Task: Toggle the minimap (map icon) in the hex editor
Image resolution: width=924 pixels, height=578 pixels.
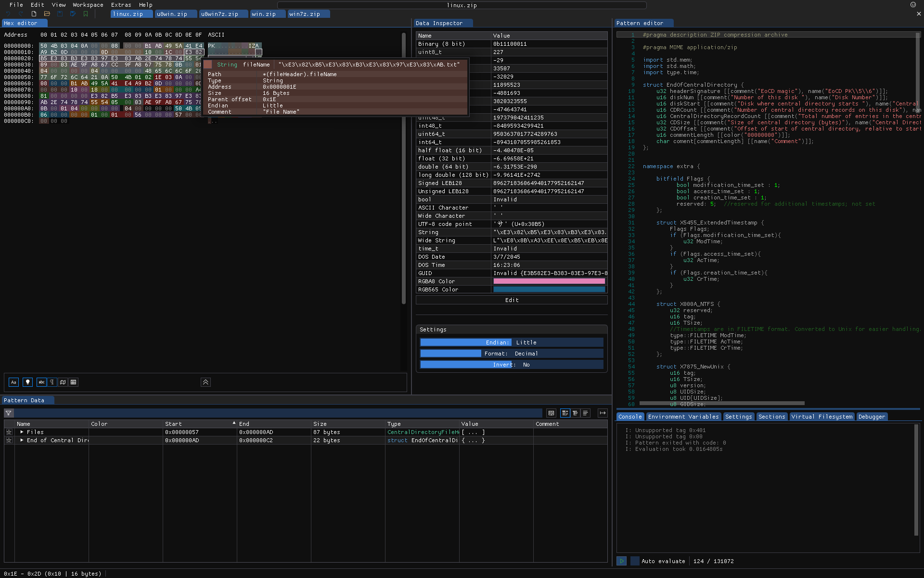Action: pyautogui.click(x=63, y=382)
